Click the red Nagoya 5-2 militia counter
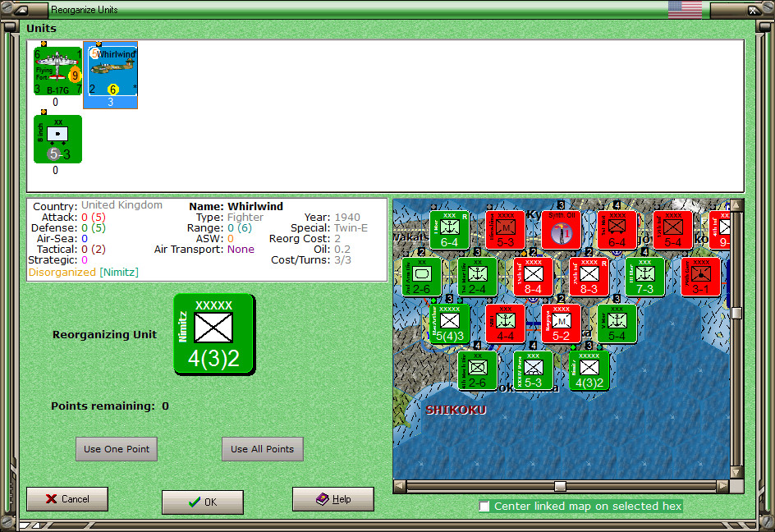 (561, 323)
